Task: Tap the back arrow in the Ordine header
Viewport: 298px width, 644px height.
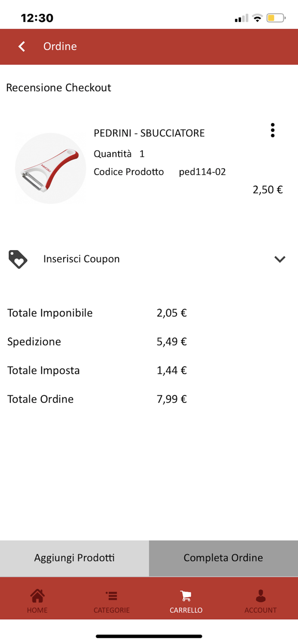Action: [21, 46]
